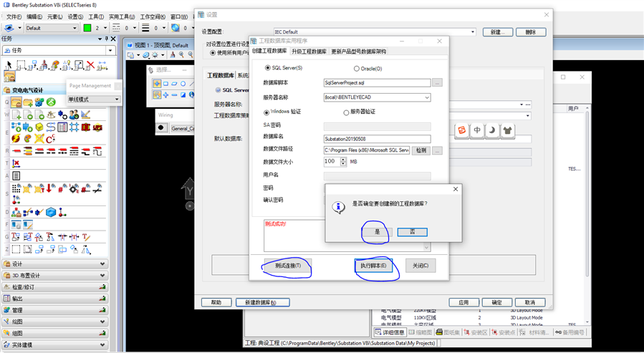Expand the 检查/修订 task group
Image resolution: width=644 pixels, height=353 pixels.
click(55, 287)
